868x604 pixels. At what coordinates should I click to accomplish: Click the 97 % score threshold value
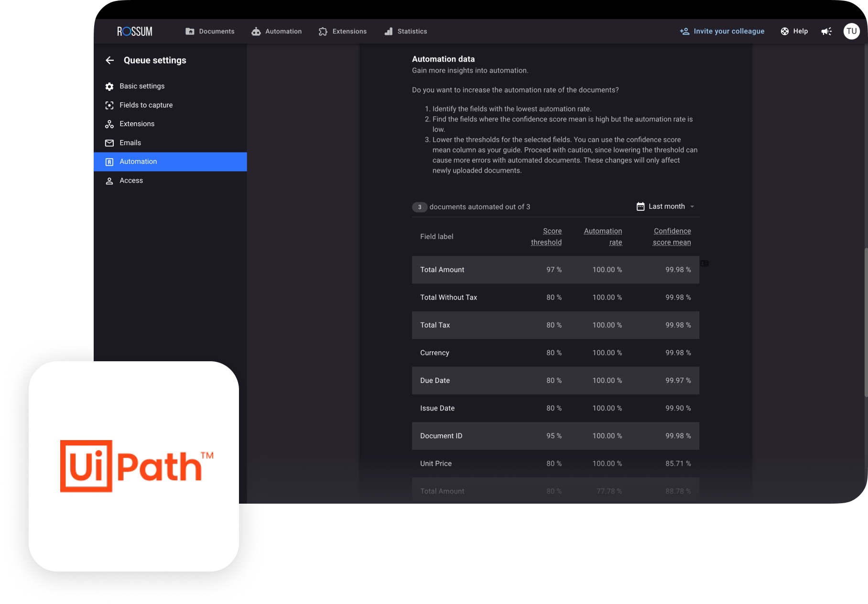[554, 270]
